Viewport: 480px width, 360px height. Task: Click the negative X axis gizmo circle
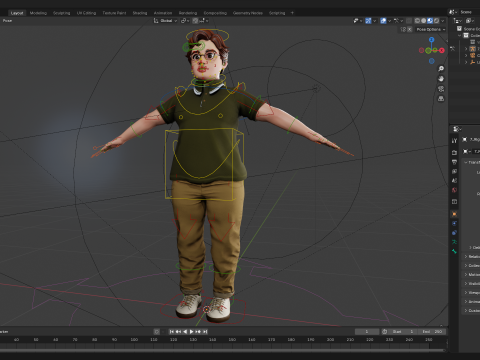pos(421,50)
